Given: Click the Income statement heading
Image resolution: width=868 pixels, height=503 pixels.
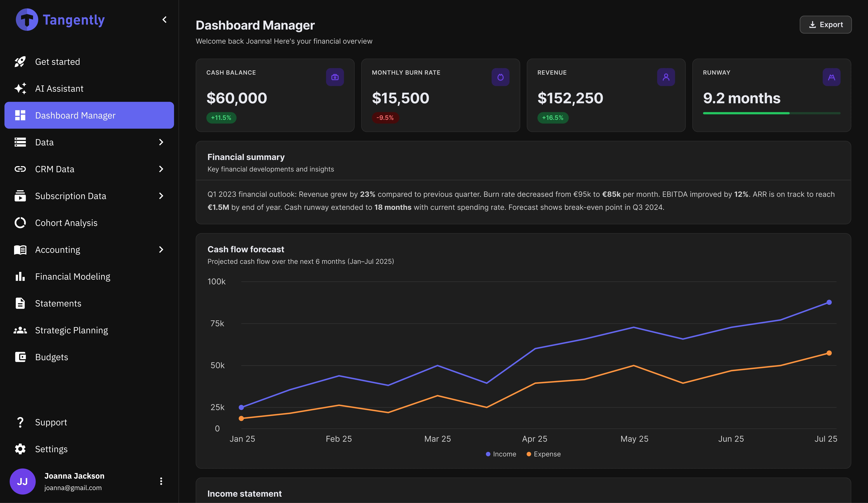Looking at the screenshot, I should (245, 494).
